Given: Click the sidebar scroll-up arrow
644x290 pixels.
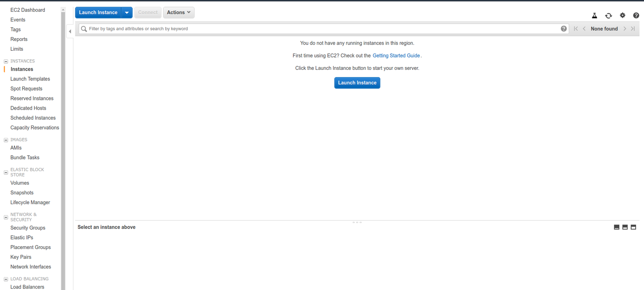Looking at the screenshot, I should (x=63, y=9).
